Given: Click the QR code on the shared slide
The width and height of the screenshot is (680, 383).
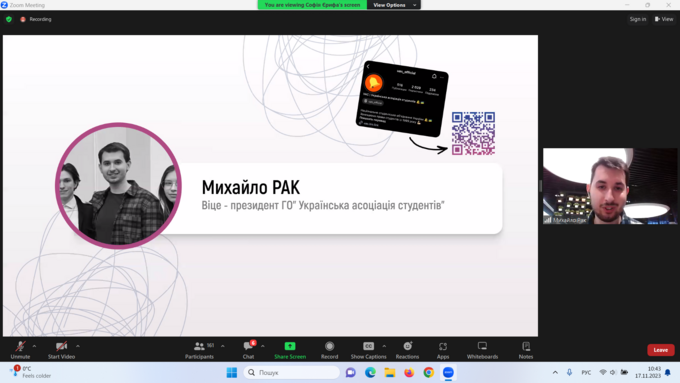Looking at the screenshot, I should coord(473,134).
